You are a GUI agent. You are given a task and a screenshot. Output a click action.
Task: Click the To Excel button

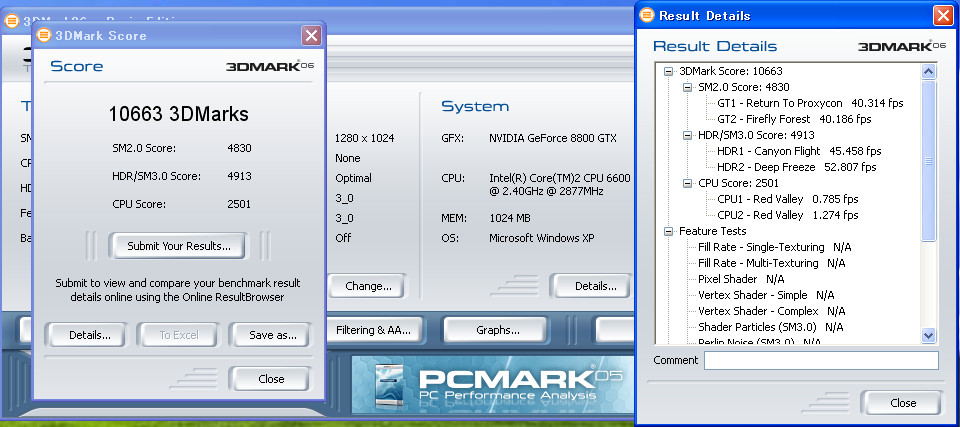tap(179, 335)
